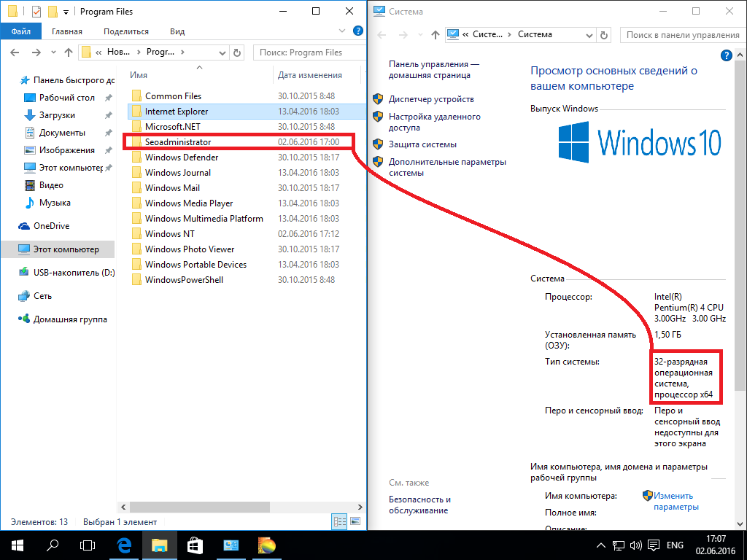Open the Edge browser from the taskbar
Viewport: 747px width, 560px height.
(124, 545)
